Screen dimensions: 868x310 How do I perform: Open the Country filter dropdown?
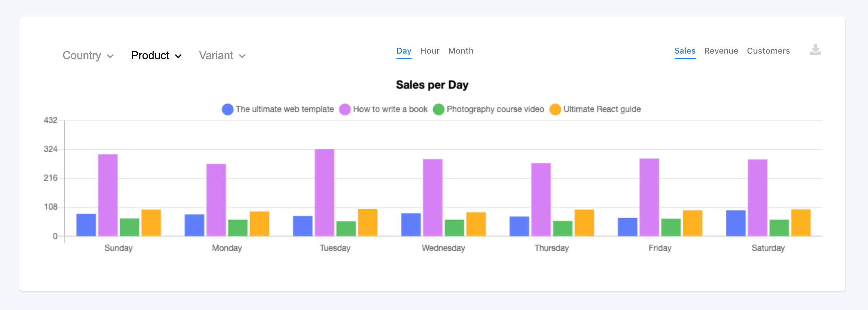[x=88, y=55]
